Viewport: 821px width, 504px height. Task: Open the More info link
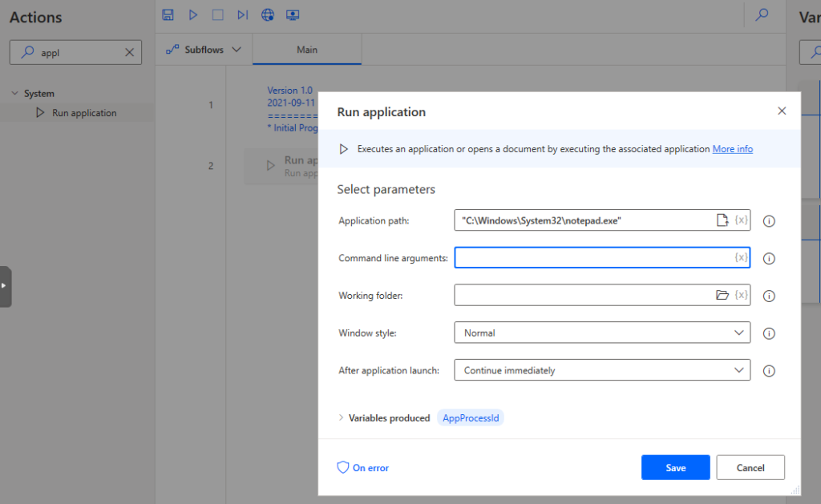[x=733, y=148]
